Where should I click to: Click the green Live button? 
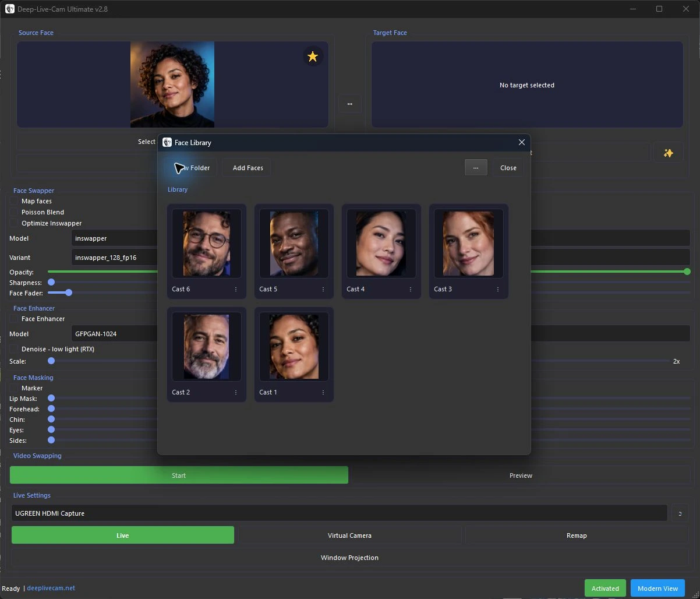pyautogui.click(x=123, y=535)
